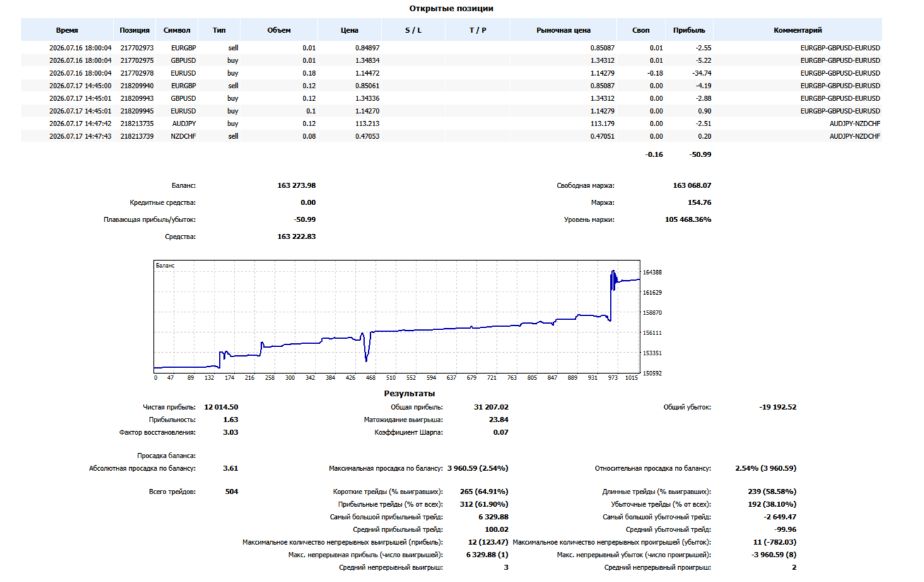Click the NZDCHF symbol cell
This screenshot has width=924, height=582.
coord(183,136)
